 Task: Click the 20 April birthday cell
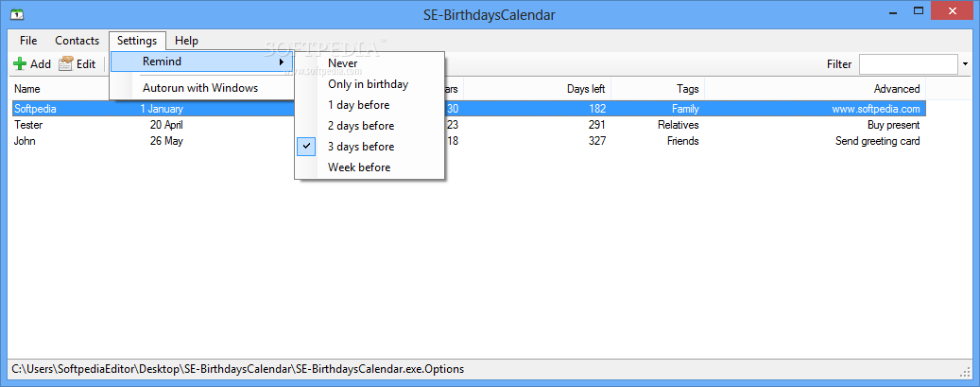point(166,125)
